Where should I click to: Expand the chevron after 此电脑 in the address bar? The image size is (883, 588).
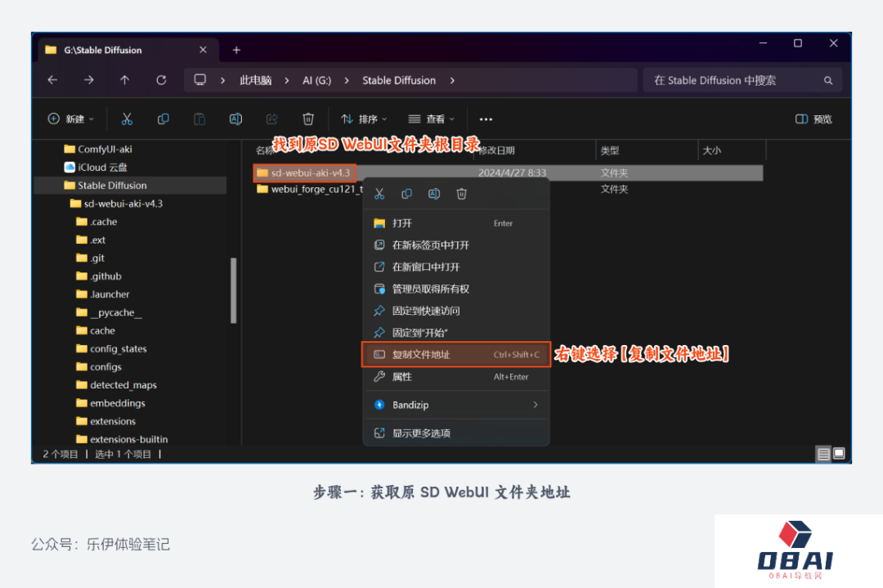point(287,80)
